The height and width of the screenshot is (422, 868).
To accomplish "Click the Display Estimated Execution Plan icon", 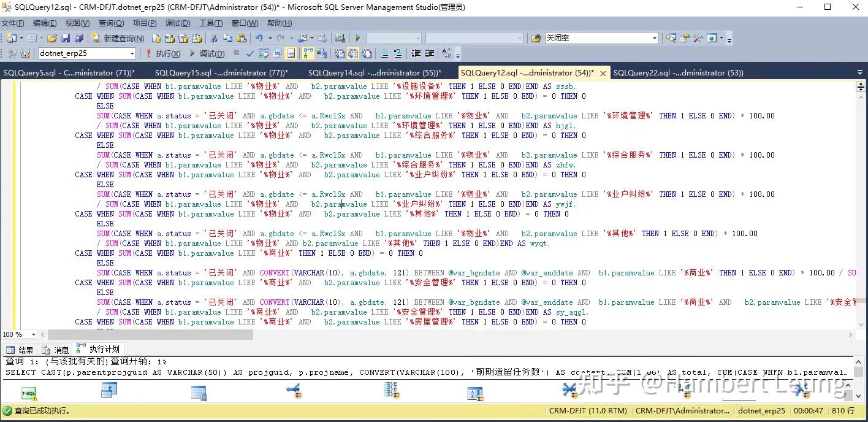I will 264,53.
